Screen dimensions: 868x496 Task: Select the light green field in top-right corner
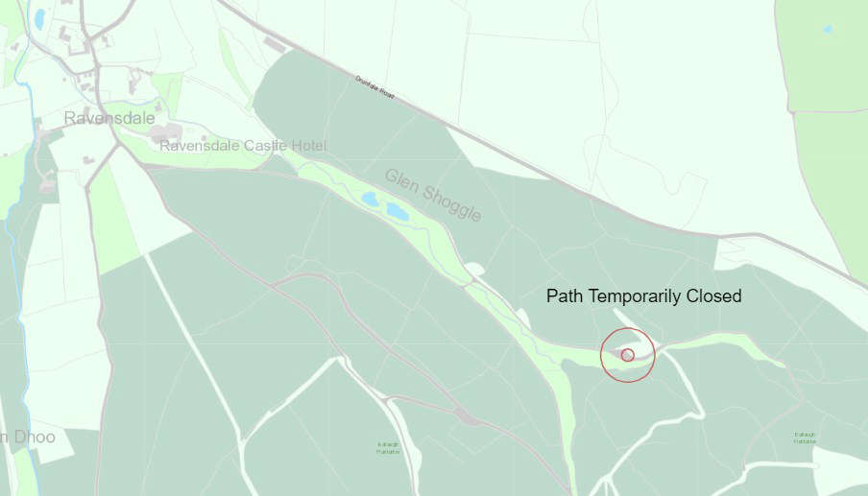tap(822, 56)
